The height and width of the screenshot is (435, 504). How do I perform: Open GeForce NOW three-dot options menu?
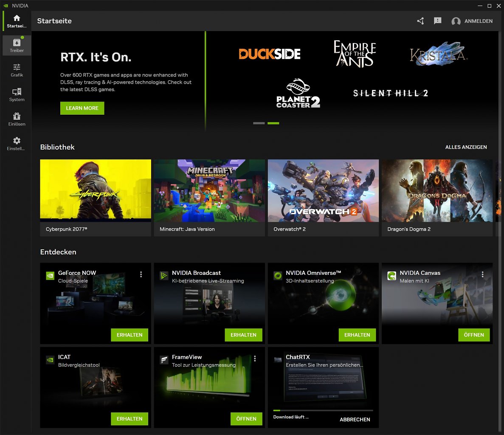pyautogui.click(x=141, y=274)
